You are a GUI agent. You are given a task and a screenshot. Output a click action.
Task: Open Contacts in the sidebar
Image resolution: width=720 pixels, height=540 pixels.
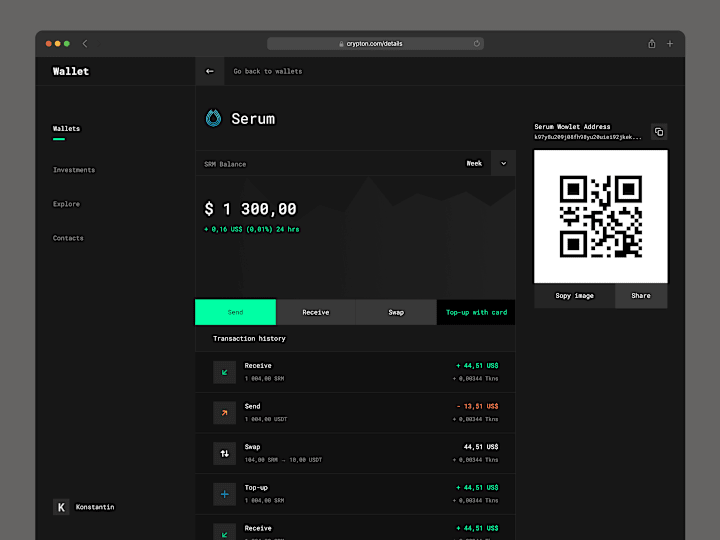click(x=68, y=238)
